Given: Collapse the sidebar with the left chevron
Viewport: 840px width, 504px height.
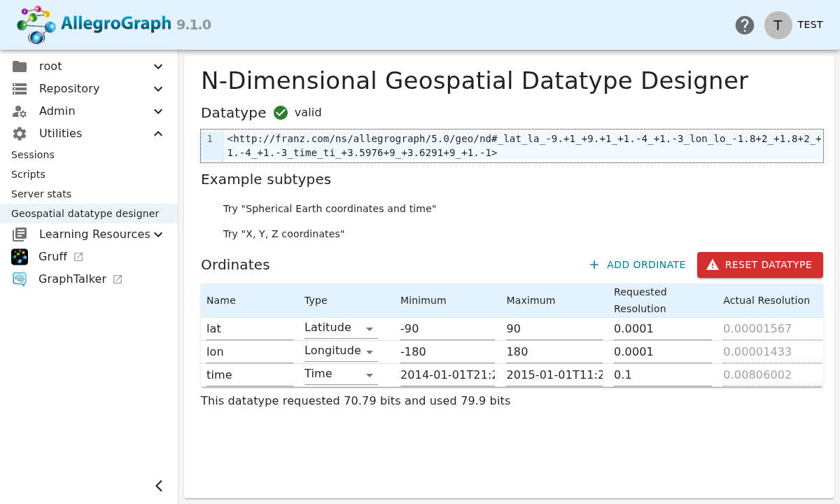Looking at the screenshot, I should click(x=159, y=486).
